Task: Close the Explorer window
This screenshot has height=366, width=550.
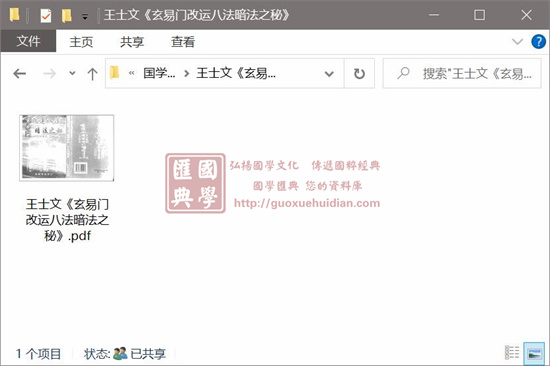Action: point(526,15)
